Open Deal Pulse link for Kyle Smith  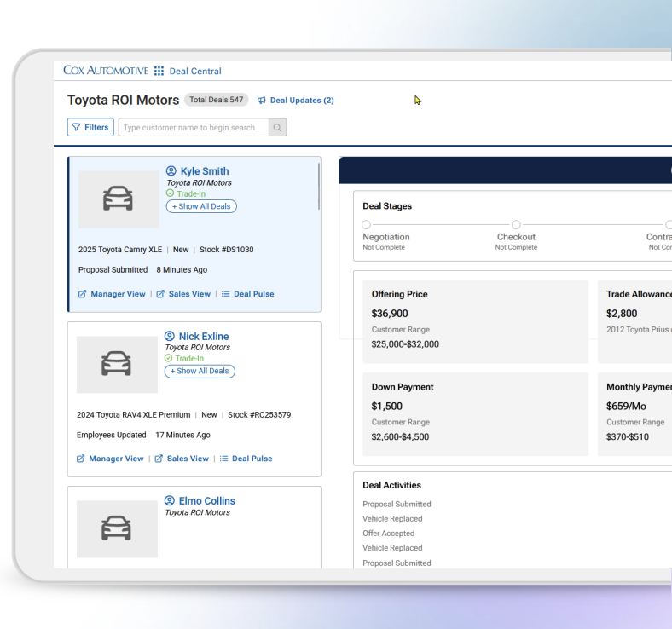254,294
